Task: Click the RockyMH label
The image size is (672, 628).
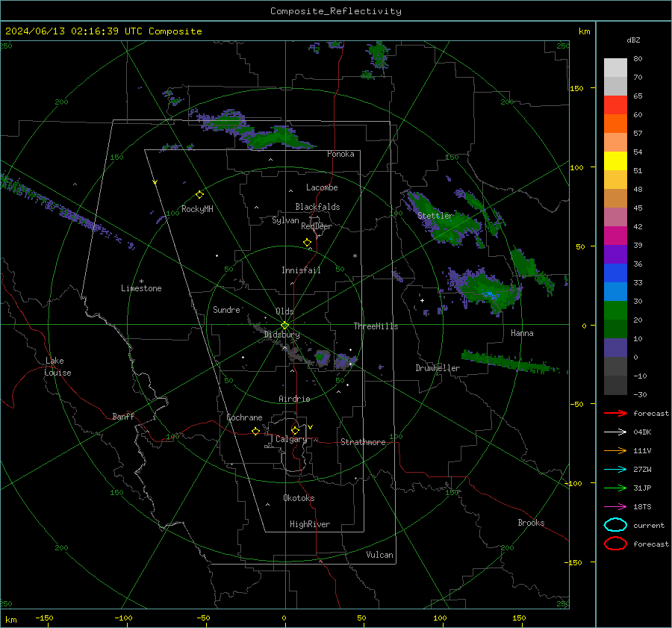Action: 197,209
